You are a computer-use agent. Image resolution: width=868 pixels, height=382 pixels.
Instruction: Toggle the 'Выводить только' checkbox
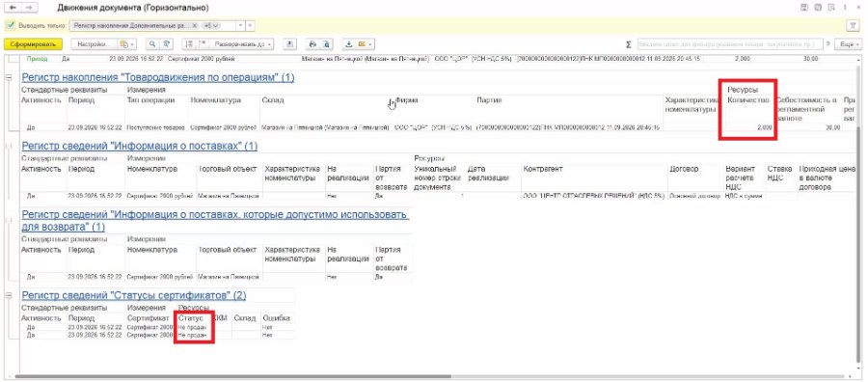pyautogui.click(x=10, y=26)
